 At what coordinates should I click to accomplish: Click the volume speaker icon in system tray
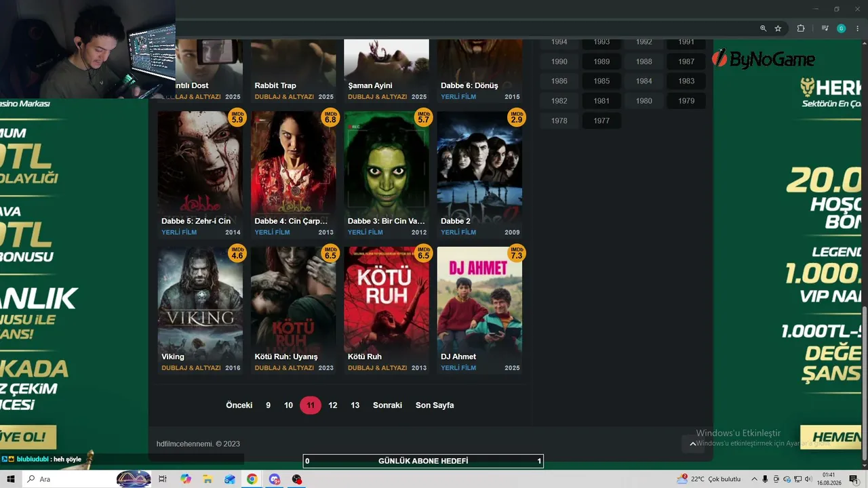[x=808, y=479]
